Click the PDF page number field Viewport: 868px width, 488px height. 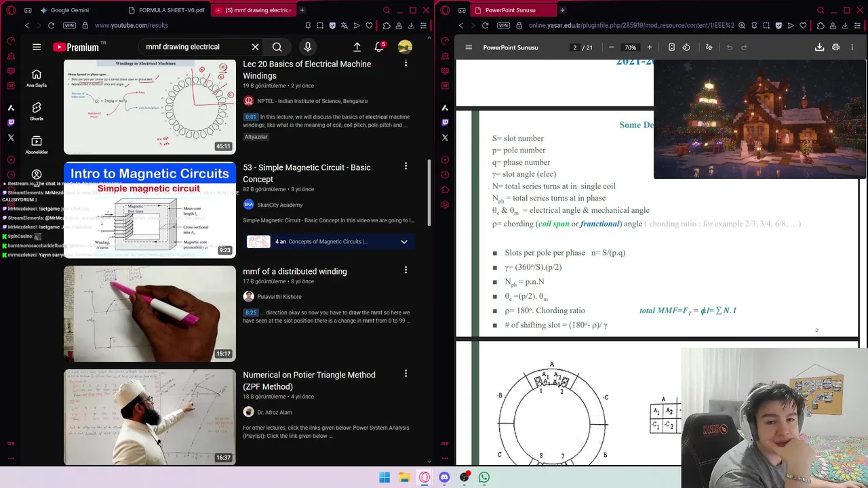(574, 47)
